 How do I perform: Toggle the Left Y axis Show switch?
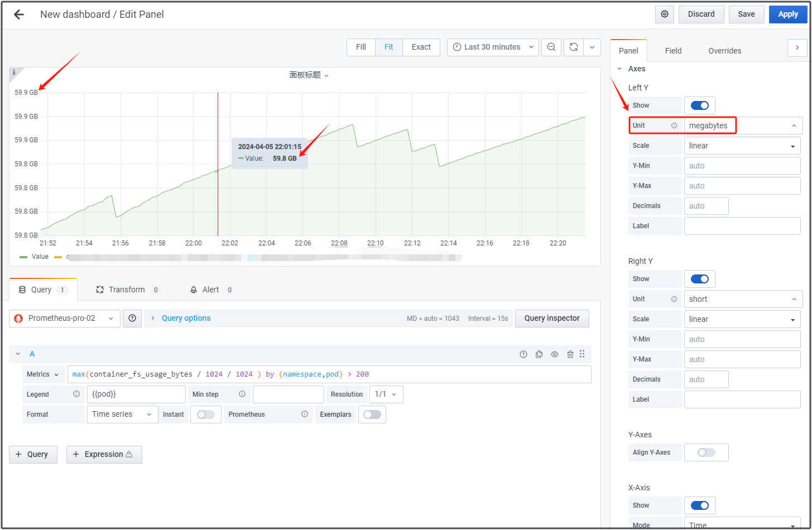[700, 105]
